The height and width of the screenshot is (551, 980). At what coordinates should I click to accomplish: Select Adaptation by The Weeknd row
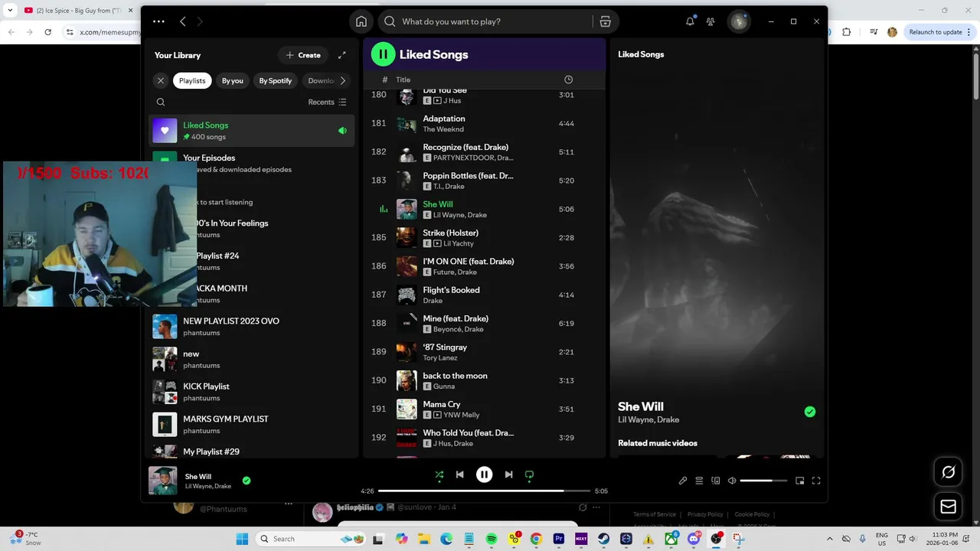484,123
